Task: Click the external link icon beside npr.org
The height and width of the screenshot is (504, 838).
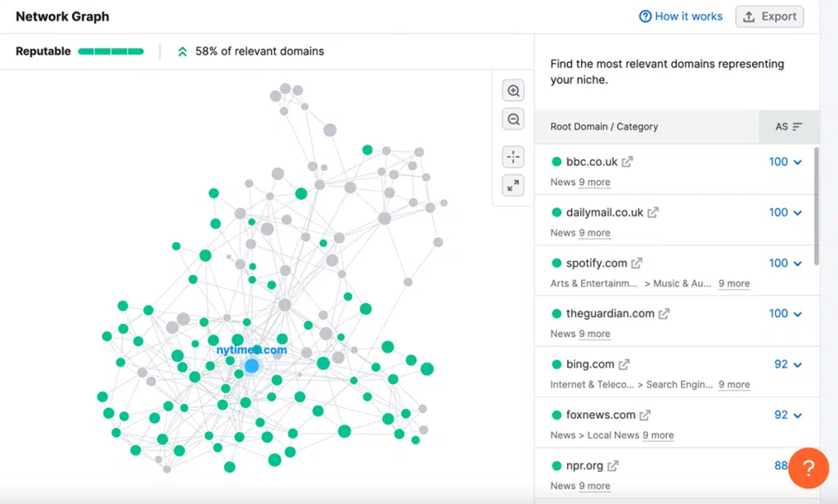Action: tap(611, 465)
